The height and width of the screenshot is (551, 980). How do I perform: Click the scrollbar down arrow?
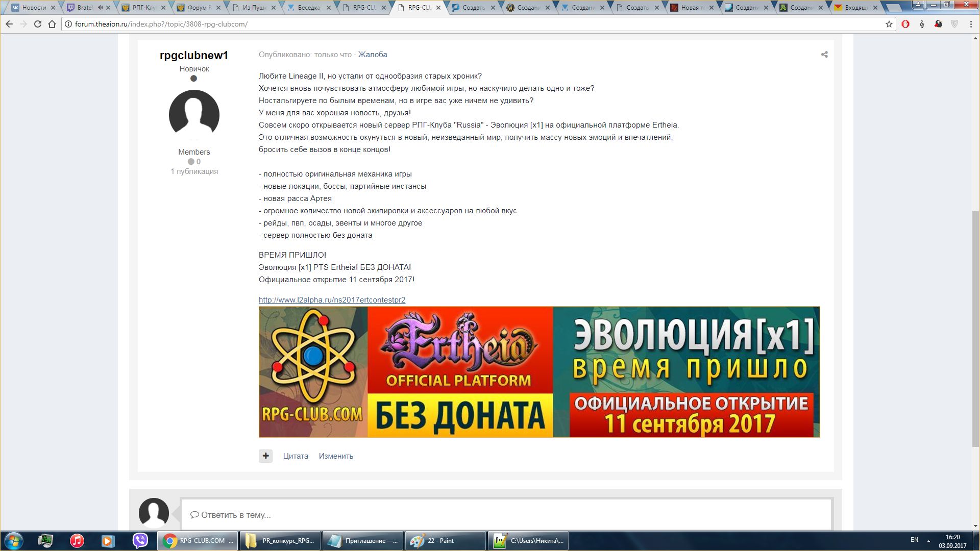[975, 526]
